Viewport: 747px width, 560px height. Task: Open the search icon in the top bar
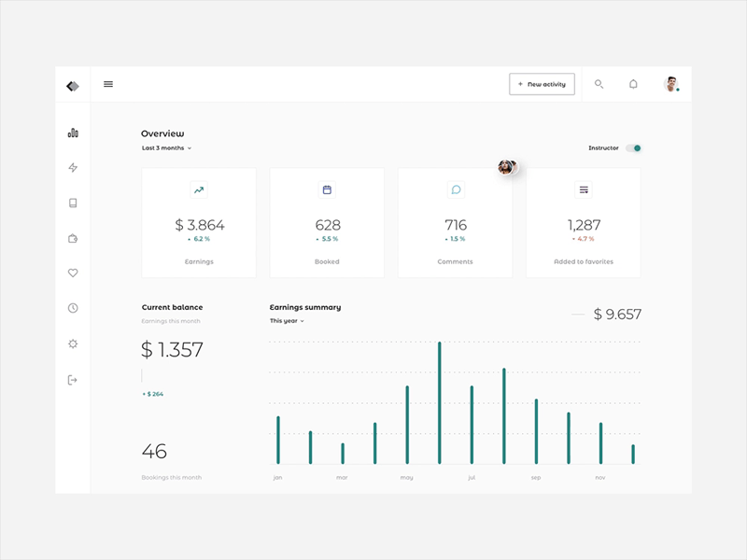click(x=599, y=84)
